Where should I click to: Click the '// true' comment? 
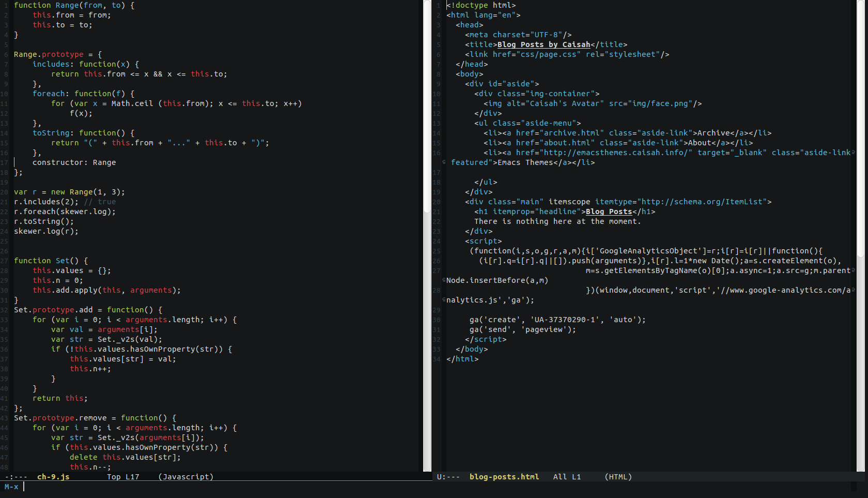coord(100,202)
